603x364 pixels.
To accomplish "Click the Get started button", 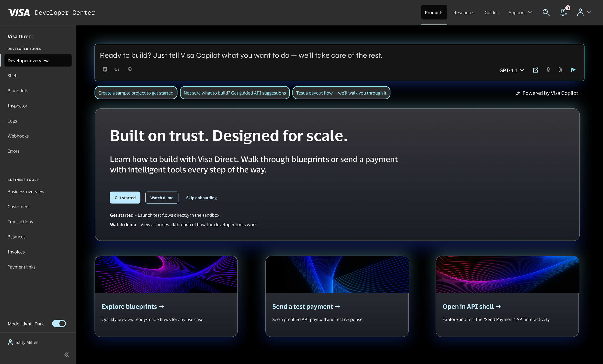I will coord(125,198).
